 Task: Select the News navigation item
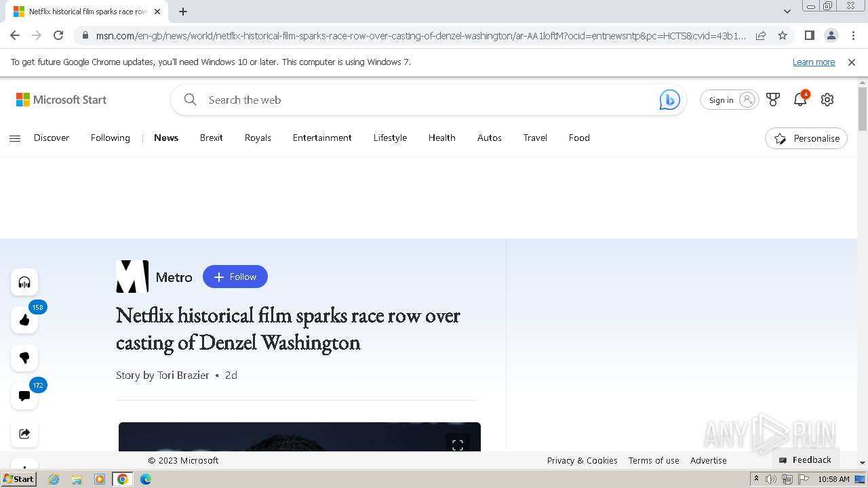coord(166,138)
